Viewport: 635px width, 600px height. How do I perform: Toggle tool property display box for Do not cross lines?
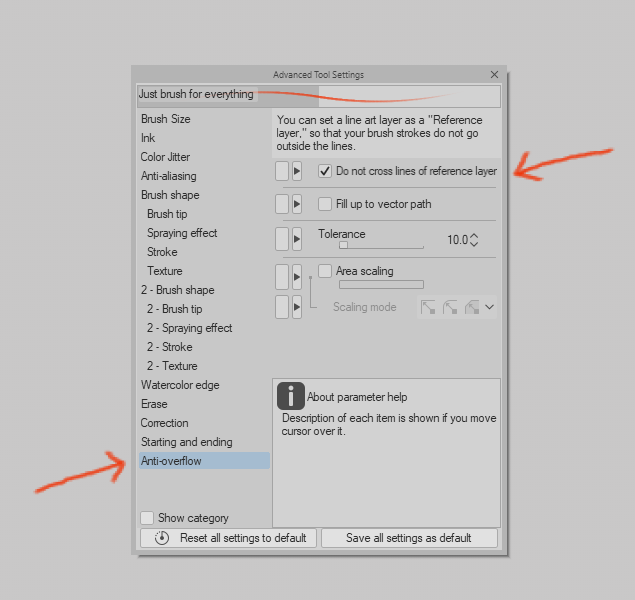point(282,171)
